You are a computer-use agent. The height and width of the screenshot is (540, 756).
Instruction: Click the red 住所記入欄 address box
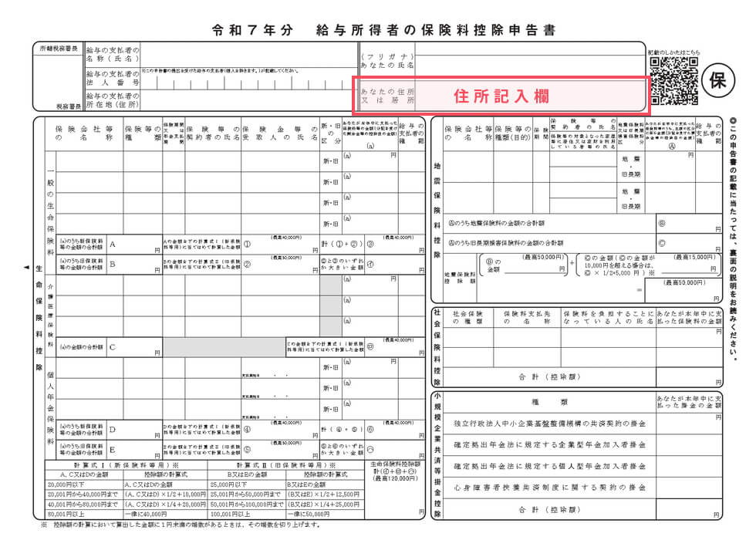point(500,96)
